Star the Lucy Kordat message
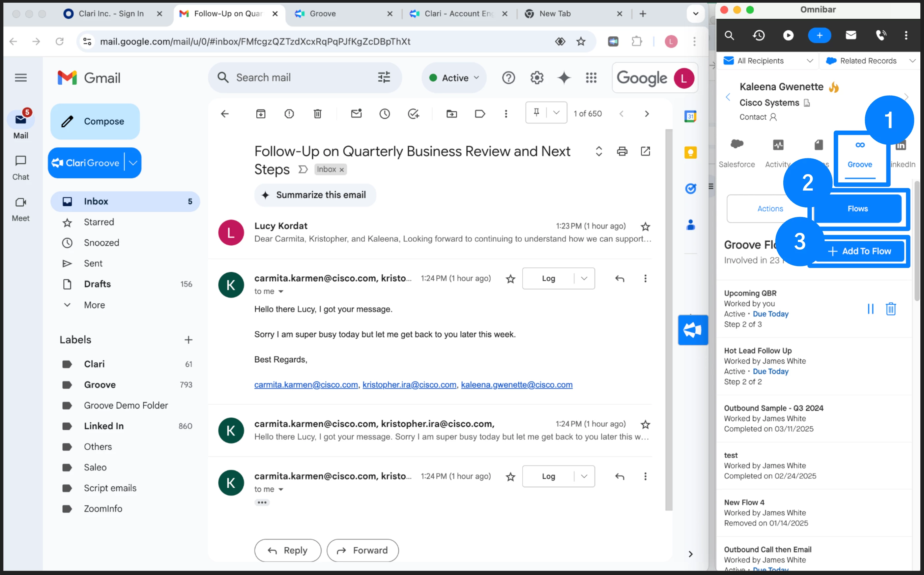Screen dimensions: 924x575 [645, 227]
